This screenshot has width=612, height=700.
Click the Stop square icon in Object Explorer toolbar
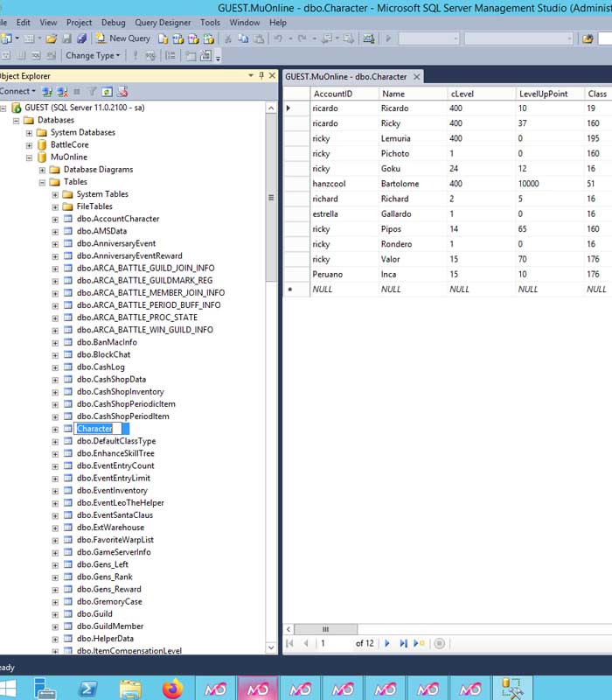pyautogui.click(x=77, y=92)
